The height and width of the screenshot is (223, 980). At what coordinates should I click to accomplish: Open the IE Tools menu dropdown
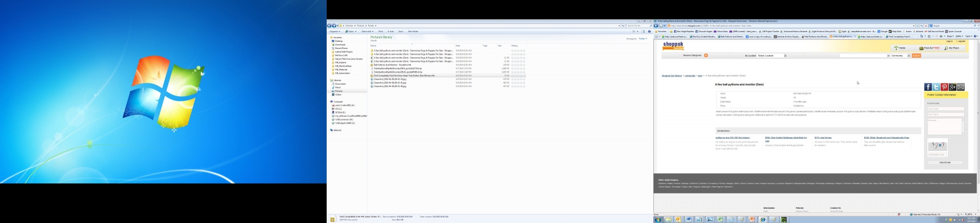pos(968,36)
